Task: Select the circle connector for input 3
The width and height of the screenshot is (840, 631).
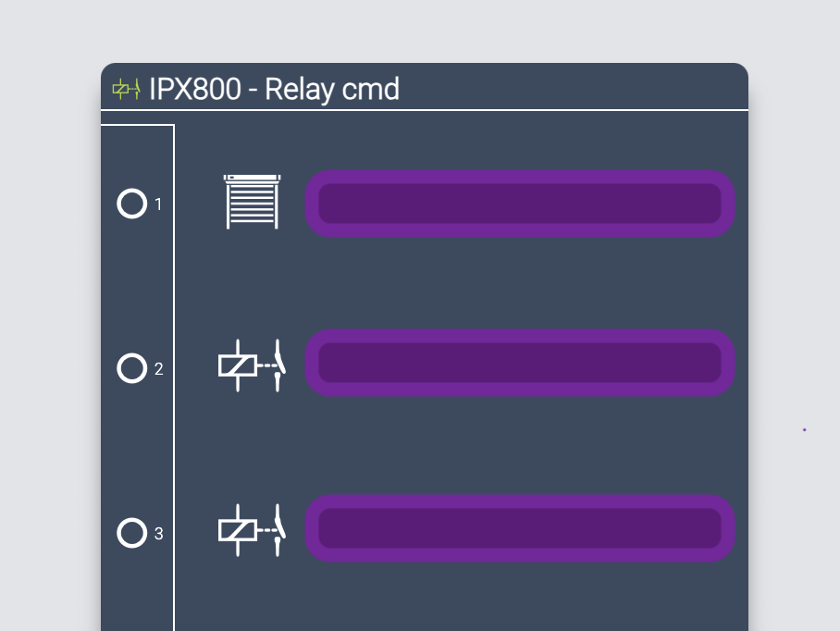Action: point(131,533)
